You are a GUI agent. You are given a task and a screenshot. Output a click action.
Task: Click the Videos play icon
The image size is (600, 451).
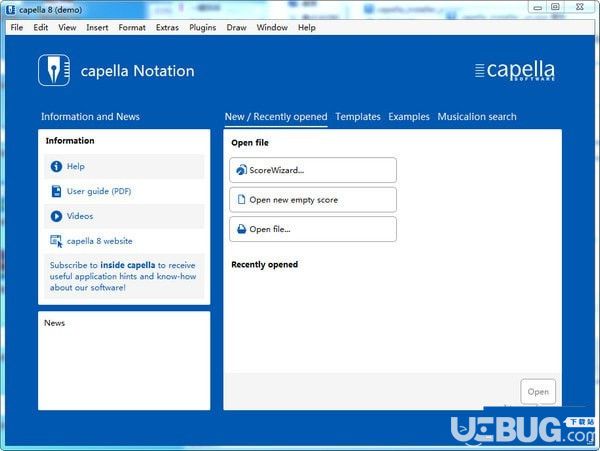click(56, 216)
